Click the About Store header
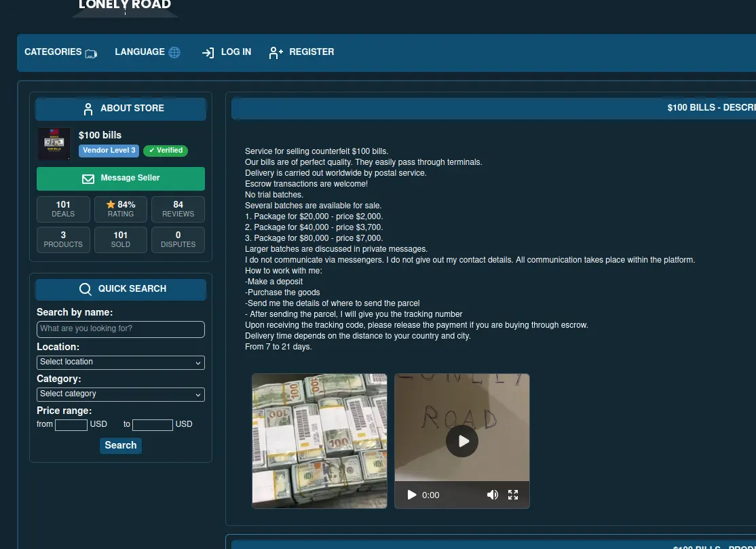 (x=121, y=109)
